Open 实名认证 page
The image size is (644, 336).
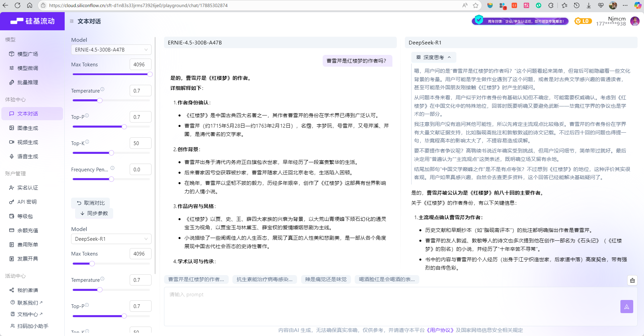(x=32, y=188)
